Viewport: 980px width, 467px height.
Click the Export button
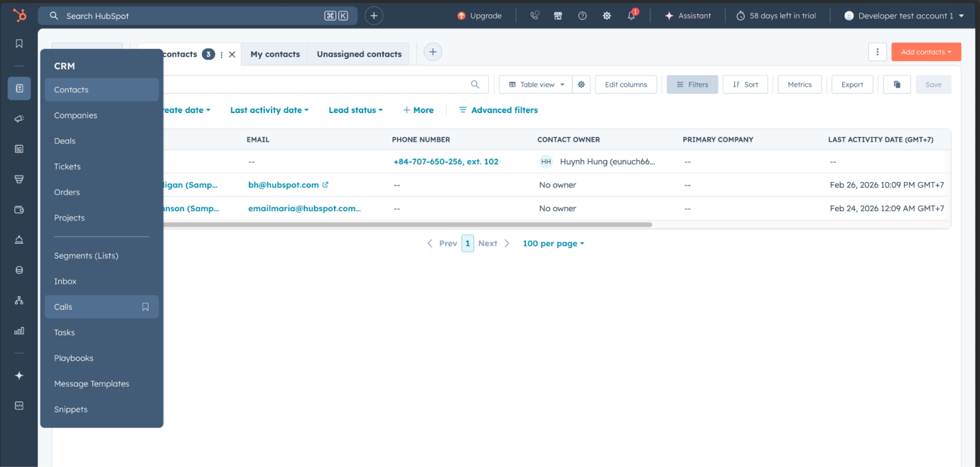(x=852, y=85)
